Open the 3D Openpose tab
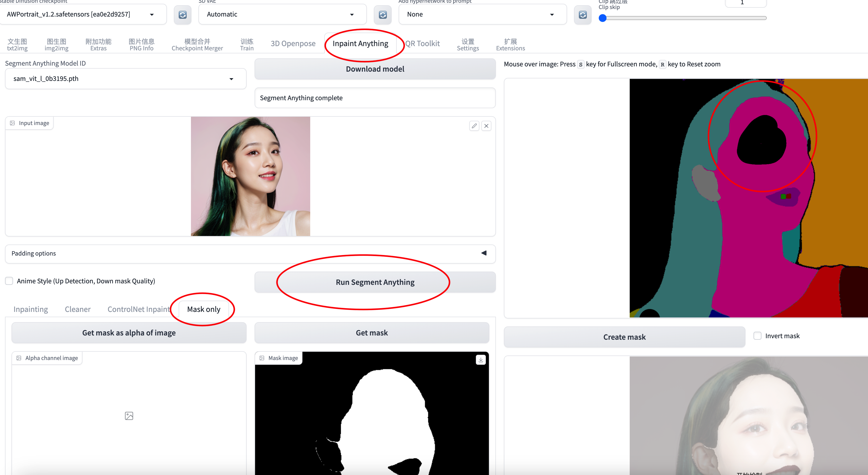The height and width of the screenshot is (475, 868). pyautogui.click(x=293, y=43)
